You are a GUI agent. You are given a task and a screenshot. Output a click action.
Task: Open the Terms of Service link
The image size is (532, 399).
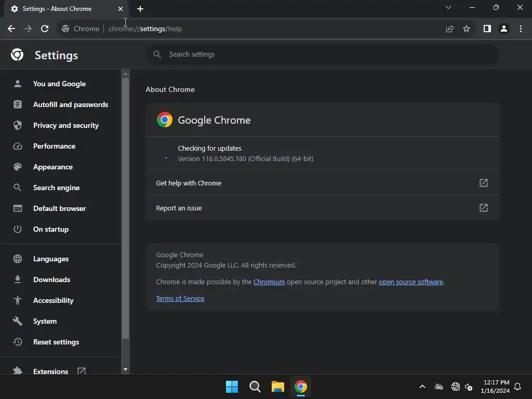point(180,299)
